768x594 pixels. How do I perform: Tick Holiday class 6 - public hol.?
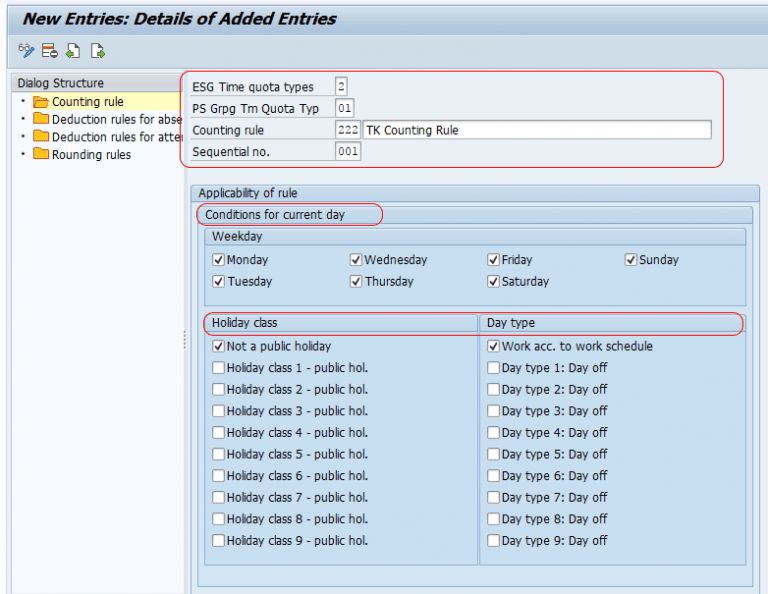[x=218, y=475]
